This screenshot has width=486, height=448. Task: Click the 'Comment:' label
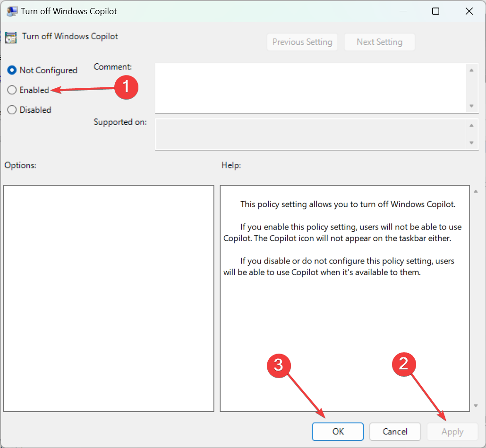113,67
